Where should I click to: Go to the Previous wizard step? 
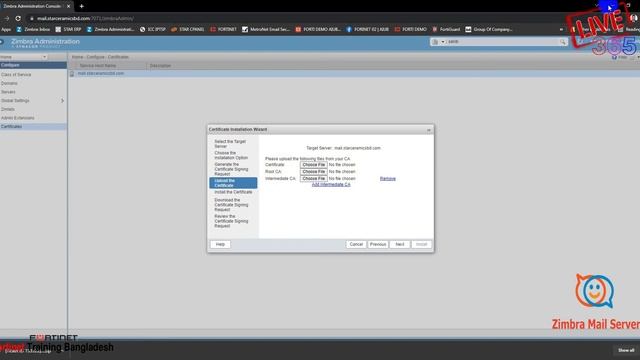click(378, 244)
